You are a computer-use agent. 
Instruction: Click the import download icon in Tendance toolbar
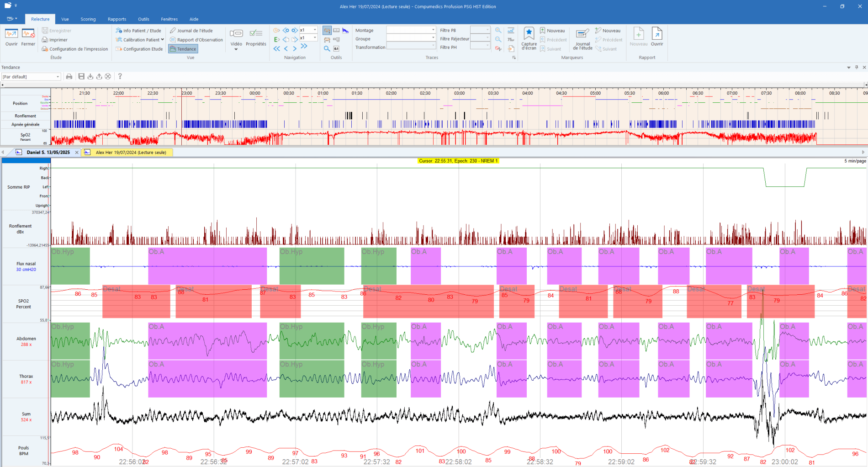(x=90, y=76)
